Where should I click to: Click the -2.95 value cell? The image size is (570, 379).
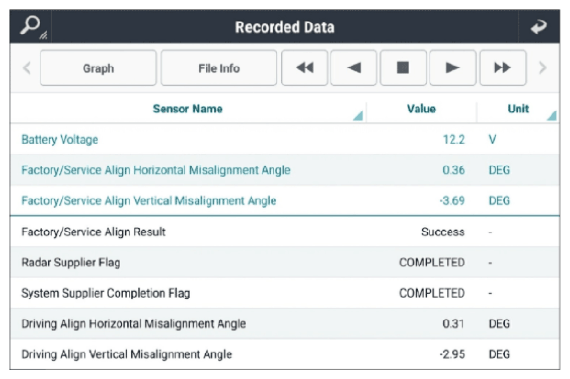tap(452, 354)
